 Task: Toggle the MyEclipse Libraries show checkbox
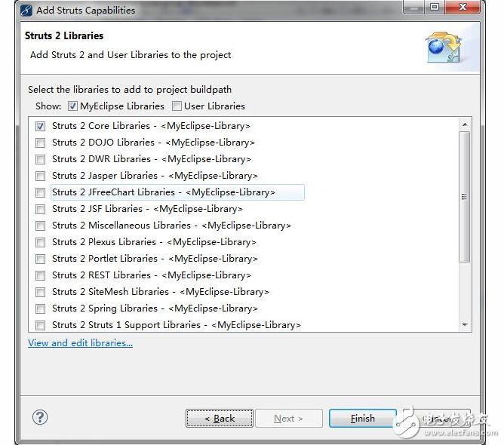(x=72, y=106)
